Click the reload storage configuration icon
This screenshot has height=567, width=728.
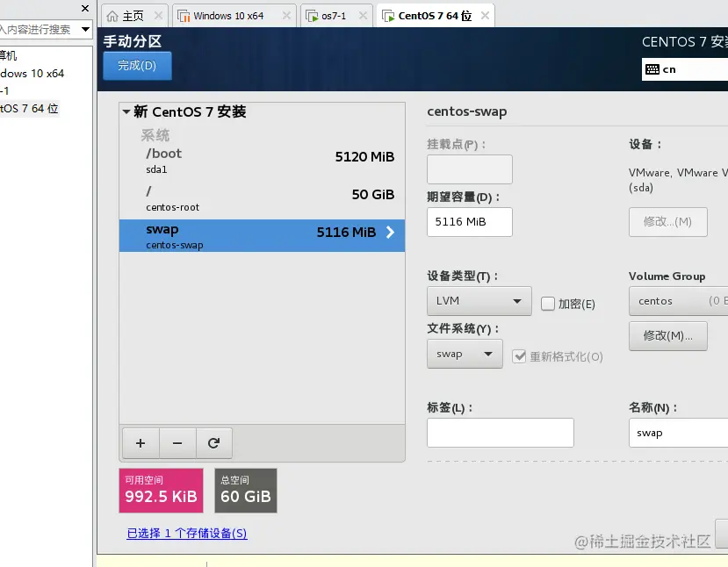click(213, 443)
